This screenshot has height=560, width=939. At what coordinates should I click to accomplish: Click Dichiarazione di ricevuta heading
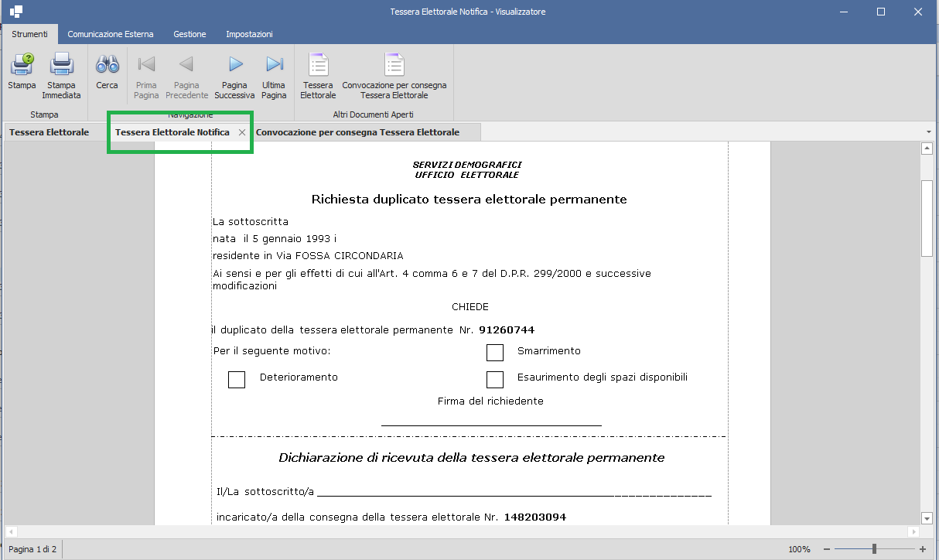pyautogui.click(x=471, y=458)
